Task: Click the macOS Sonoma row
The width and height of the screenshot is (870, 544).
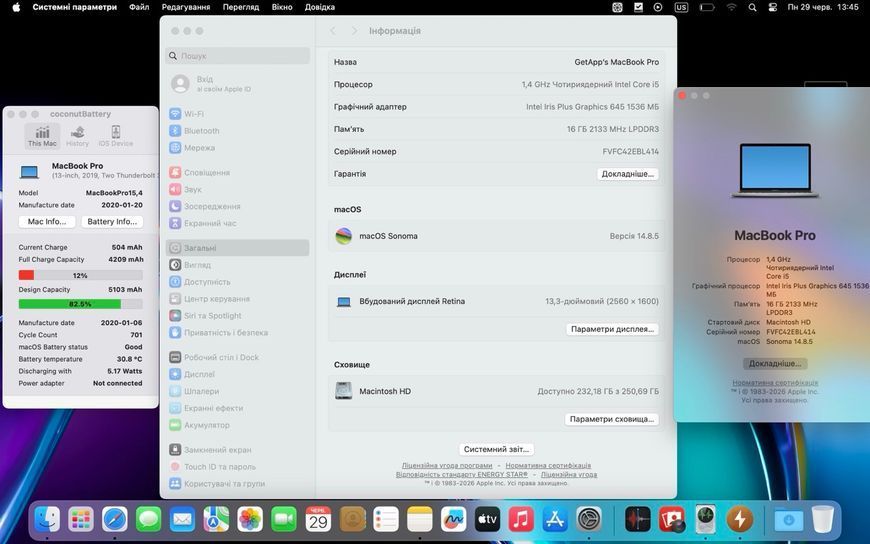Action: click(497, 236)
